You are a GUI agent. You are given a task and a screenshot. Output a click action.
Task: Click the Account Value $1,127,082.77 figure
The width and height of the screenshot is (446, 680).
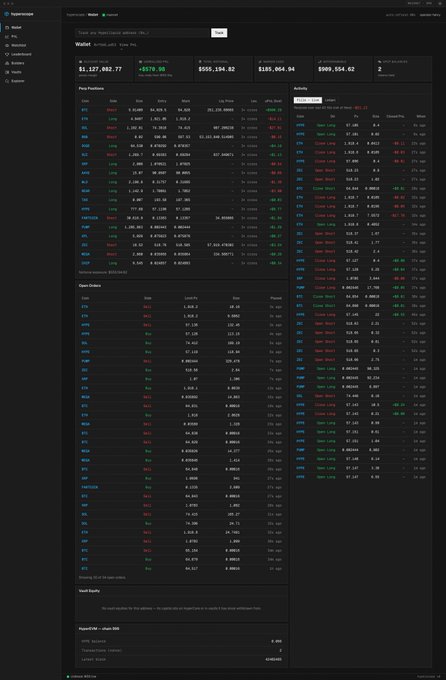tap(100, 69)
